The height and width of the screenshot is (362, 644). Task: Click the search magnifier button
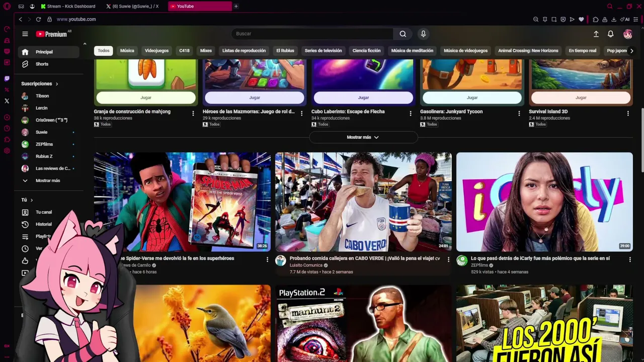(403, 34)
